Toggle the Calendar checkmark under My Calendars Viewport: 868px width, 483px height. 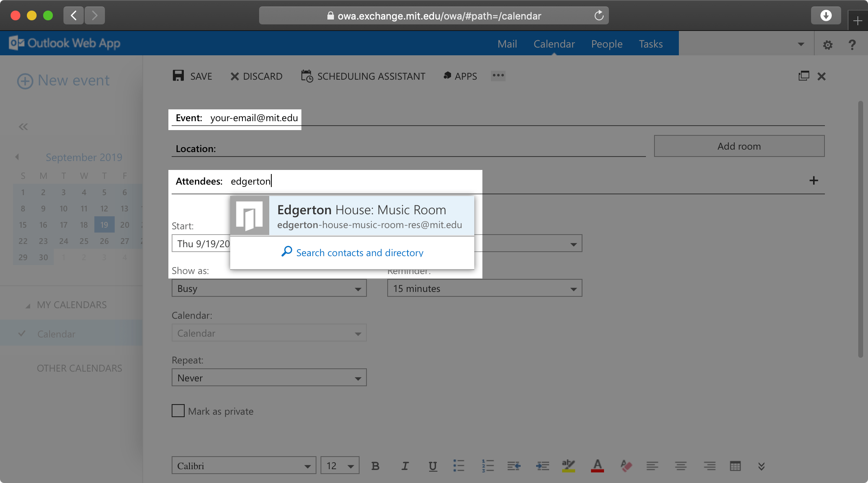pyautogui.click(x=22, y=334)
